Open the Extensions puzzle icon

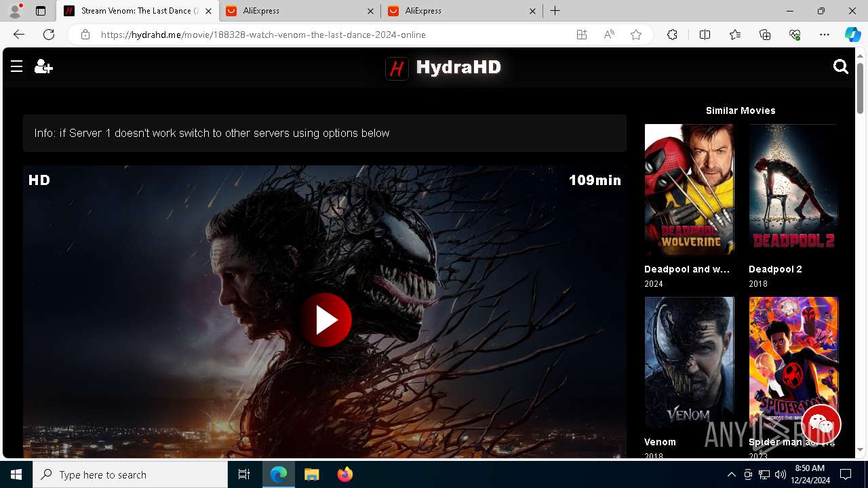tap(672, 35)
